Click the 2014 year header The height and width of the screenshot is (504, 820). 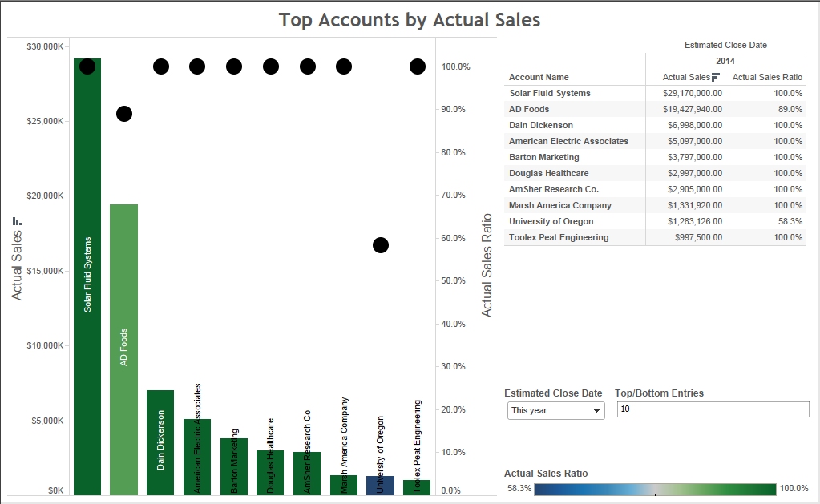click(725, 61)
